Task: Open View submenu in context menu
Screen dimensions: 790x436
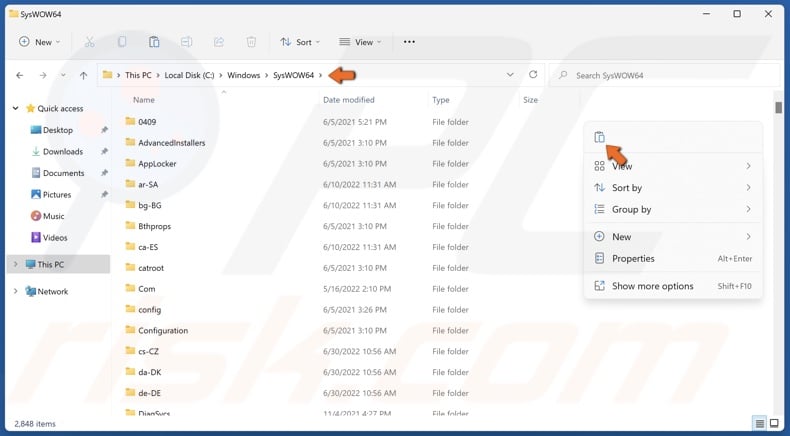Action: [673, 166]
